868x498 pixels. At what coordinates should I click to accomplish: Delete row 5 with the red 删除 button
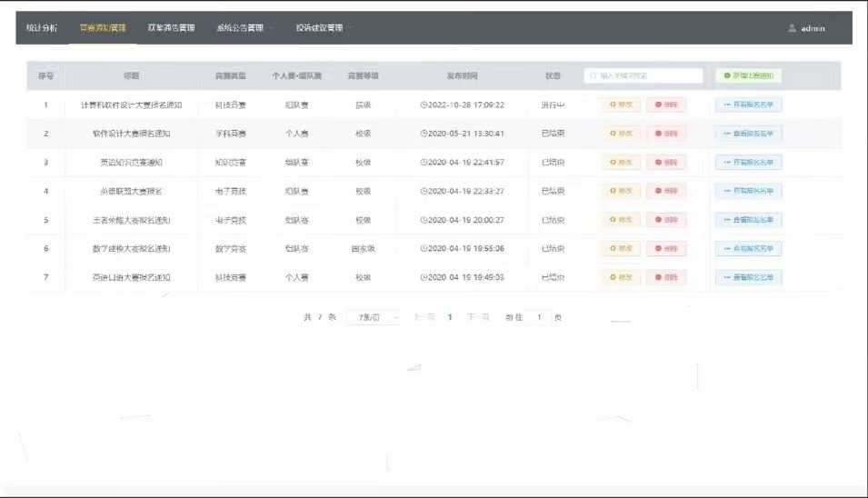coord(666,220)
